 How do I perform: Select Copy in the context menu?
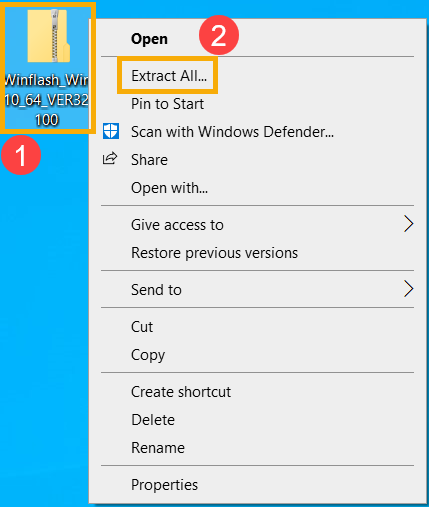pos(148,355)
